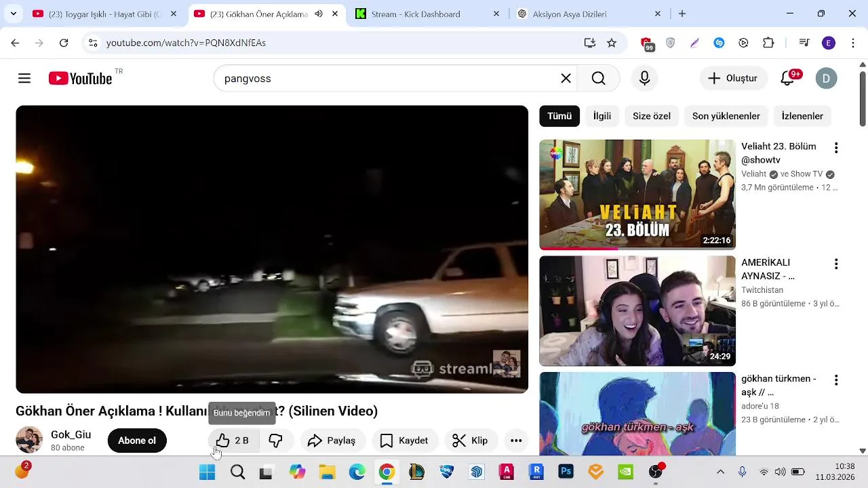
Task: Open Gok_Giu channel avatar
Action: point(29,440)
